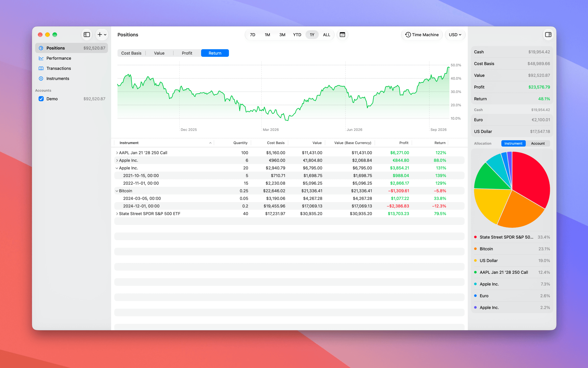Click the Cost Basis $48,989.66 summary row
Image resolution: width=588 pixels, height=368 pixels.
click(512, 64)
